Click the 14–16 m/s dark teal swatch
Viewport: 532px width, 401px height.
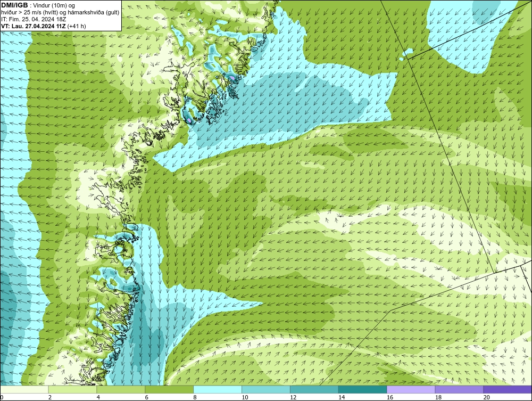363,389
